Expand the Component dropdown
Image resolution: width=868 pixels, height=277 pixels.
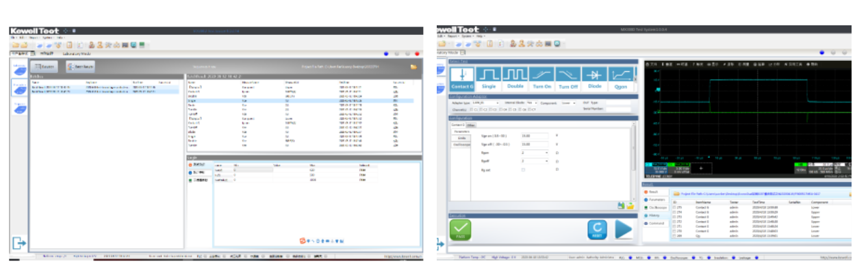click(x=570, y=103)
